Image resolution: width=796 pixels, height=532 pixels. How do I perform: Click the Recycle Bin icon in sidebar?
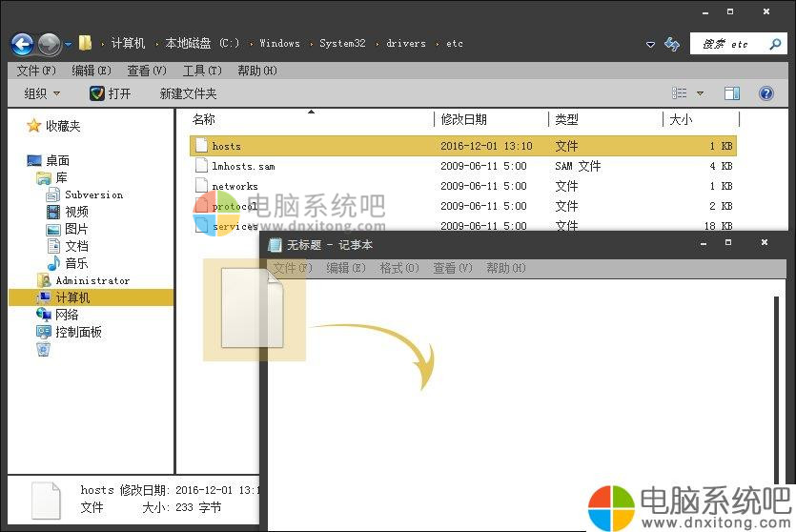coord(43,350)
